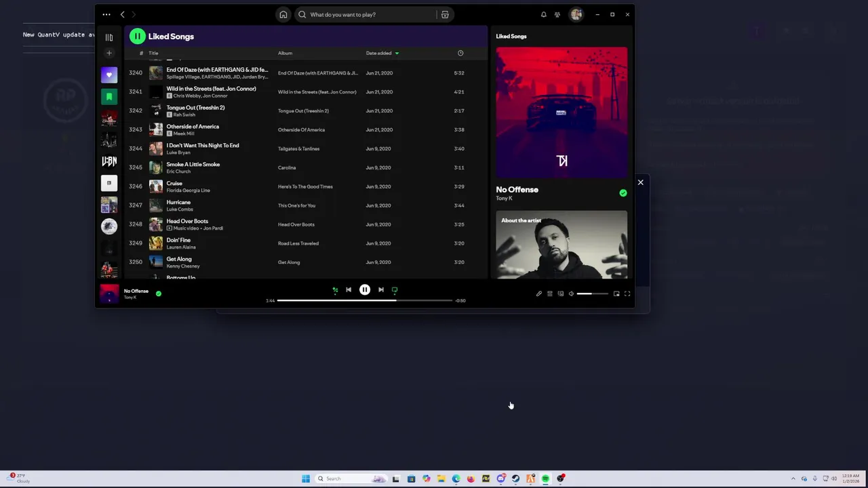Adjust the volume slider
Screen dimensions: 868x488
coord(593,293)
